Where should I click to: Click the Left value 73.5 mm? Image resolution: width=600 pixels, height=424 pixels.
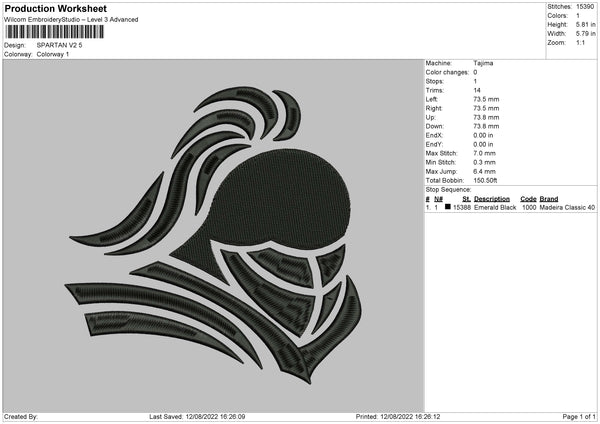(486, 99)
